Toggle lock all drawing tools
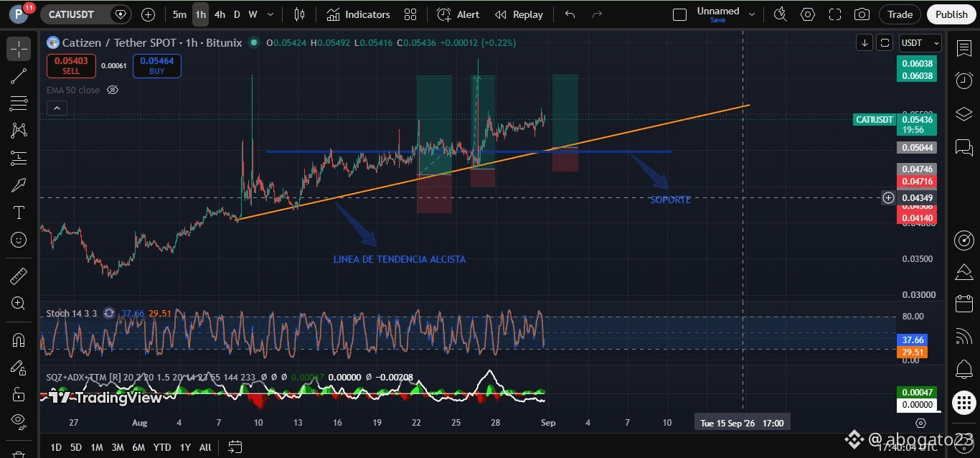 [x=19, y=394]
